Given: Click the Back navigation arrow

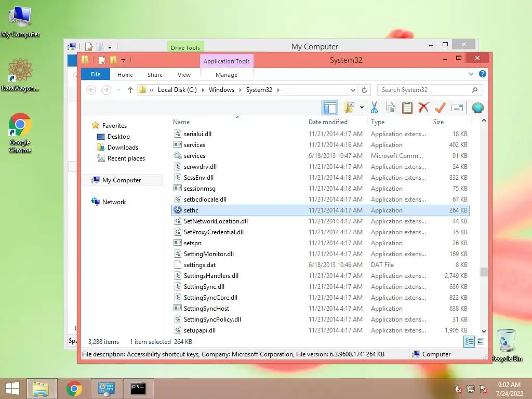Looking at the screenshot, I should [x=91, y=90].
